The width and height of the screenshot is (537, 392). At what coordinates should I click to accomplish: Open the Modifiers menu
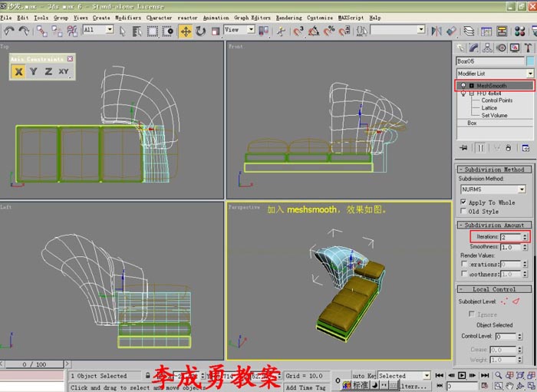click(128, 18)
